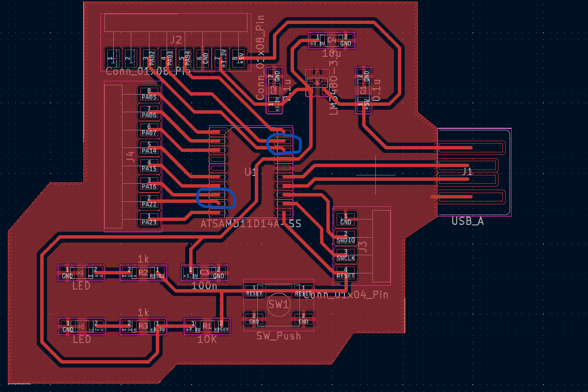
Task: Click J3 pad 3 SWCLK
Action: pos(345,255)
